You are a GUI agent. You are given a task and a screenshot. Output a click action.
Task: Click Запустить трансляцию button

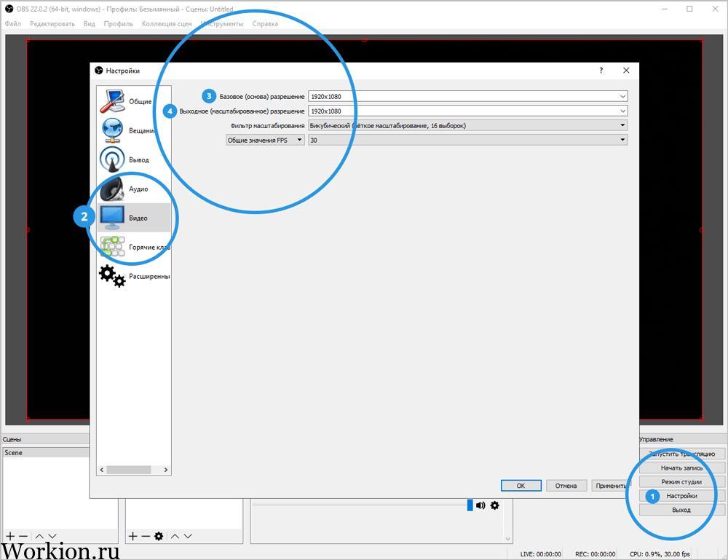point(681,454)
